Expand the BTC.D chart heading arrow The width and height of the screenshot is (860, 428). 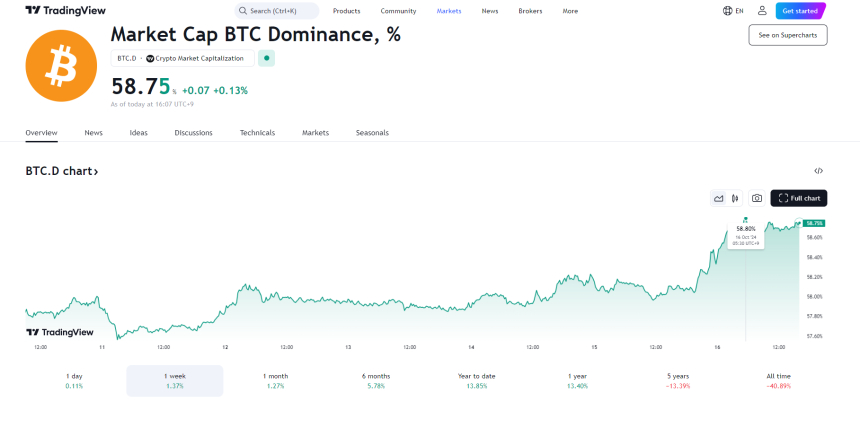coord(96,172)
